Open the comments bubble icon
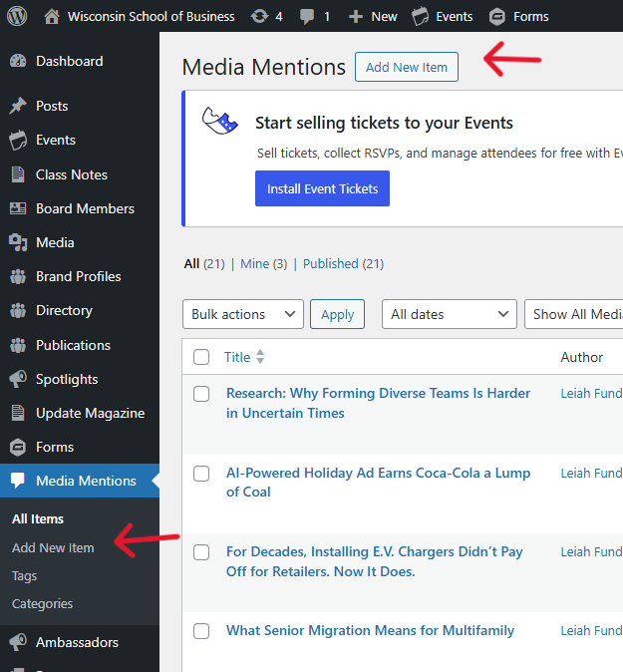This screenshot has width=623, height=672. [x=308, y=16]
